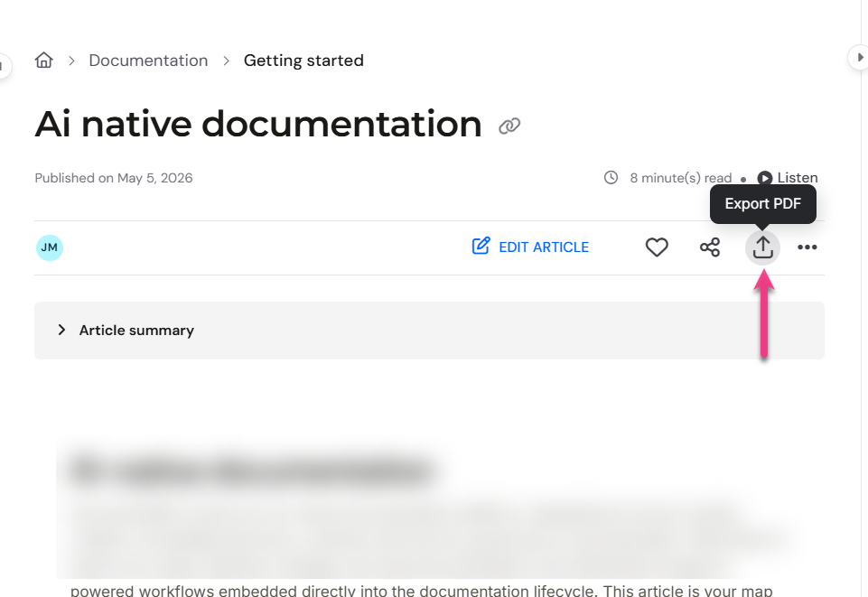Share the article via share icon
This screenshot has width=868, height=597.
coord(710,247)
